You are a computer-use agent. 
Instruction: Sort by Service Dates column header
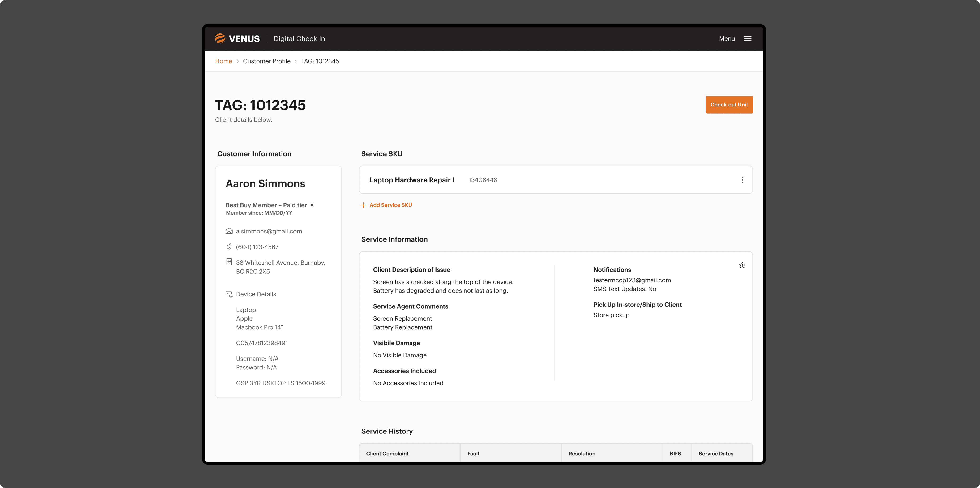click(x=716, y=453)
